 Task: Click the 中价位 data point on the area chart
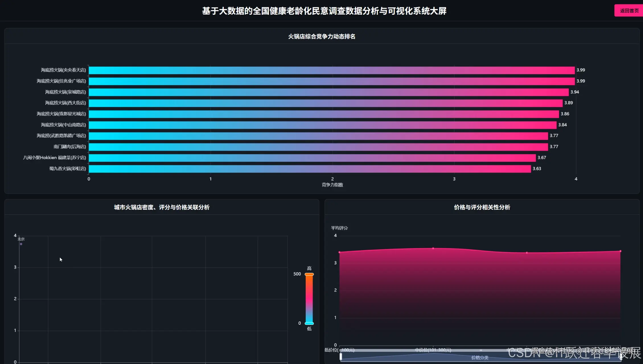(x=433, y=248)
